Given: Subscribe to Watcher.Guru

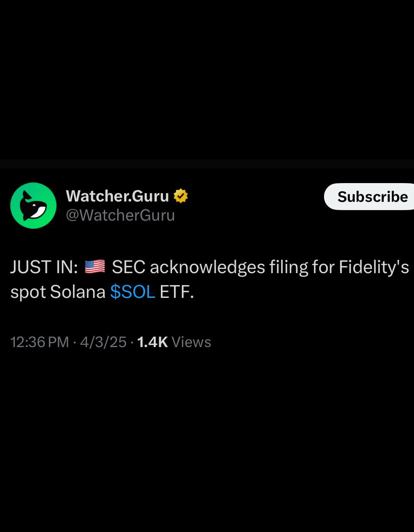Looking at the screenshot, I should tap(370, 196).
